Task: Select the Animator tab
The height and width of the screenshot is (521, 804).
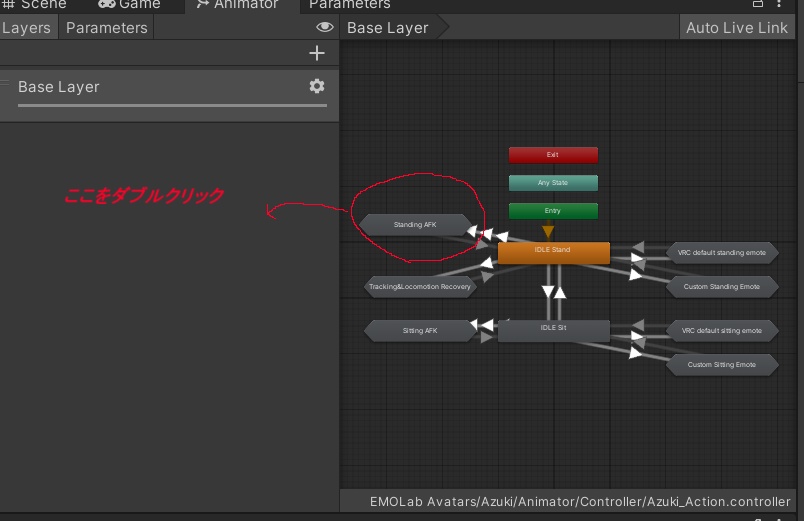Action: point(238,5)
